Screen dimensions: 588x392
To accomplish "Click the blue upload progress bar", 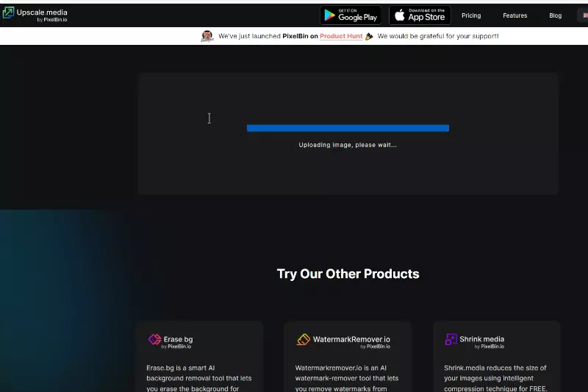I will pyautogui.click(x=348, y=128).
